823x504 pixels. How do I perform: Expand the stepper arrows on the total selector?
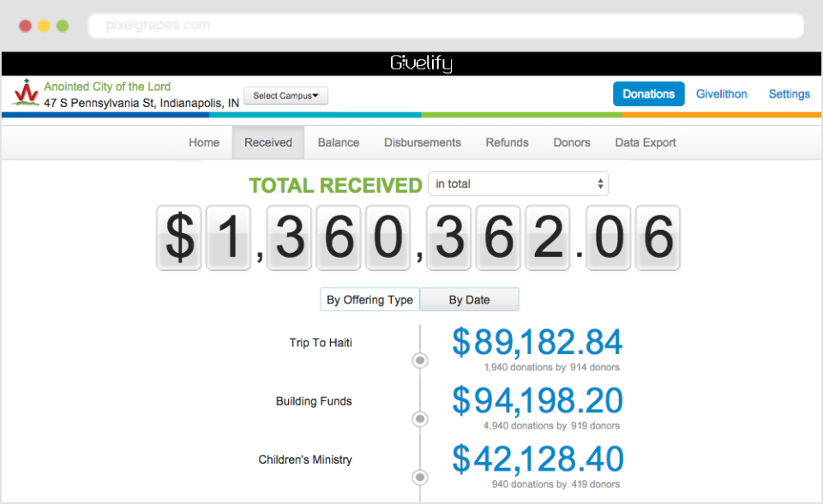pyautogui.click(x=602, y=183)
